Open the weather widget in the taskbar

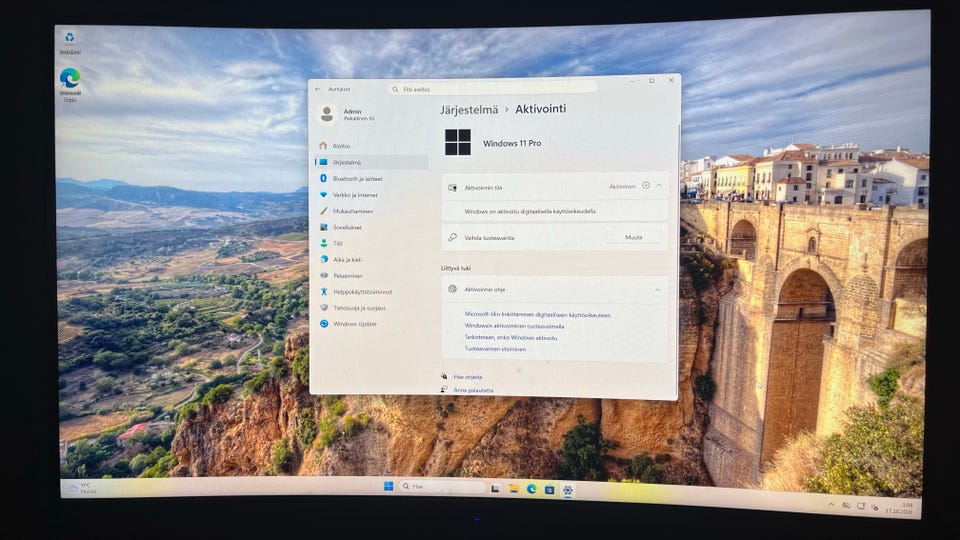(x=82, y=488)
